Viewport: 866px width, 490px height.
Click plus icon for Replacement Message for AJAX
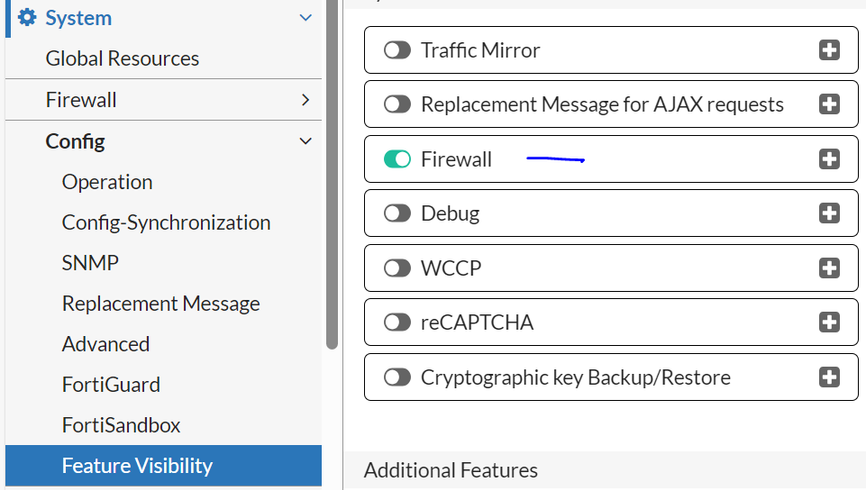829,104
